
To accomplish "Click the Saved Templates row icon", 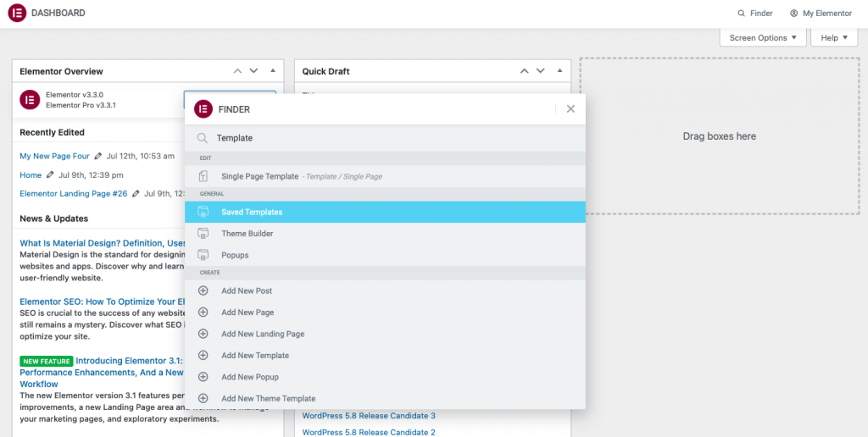I will [203, 212].
